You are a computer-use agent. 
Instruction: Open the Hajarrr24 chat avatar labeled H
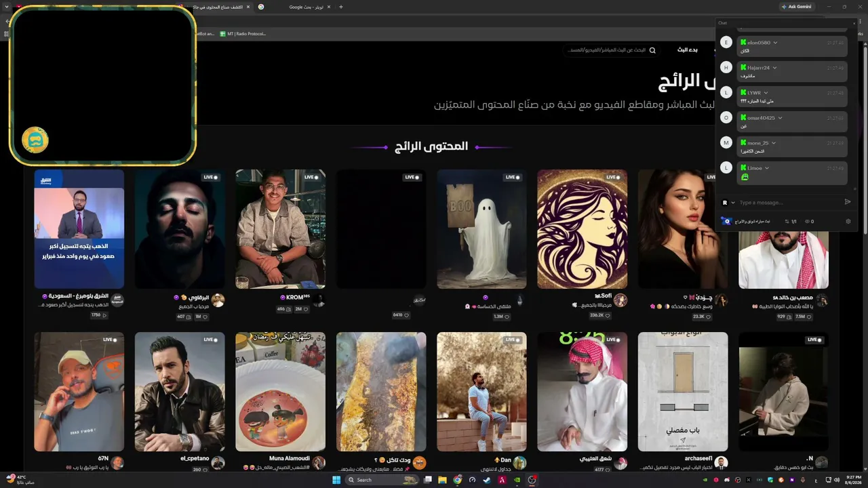tap(726, 68)
